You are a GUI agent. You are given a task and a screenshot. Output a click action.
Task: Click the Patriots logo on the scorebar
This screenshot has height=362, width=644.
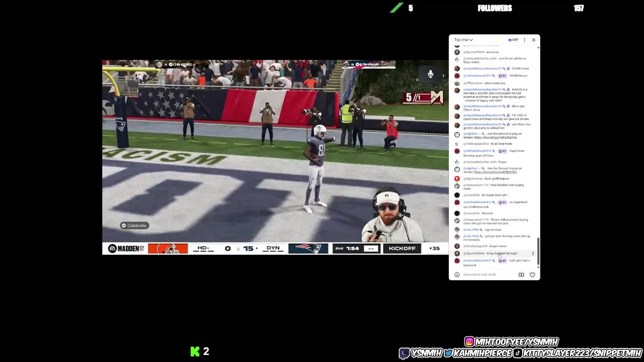tap(308, 248)
